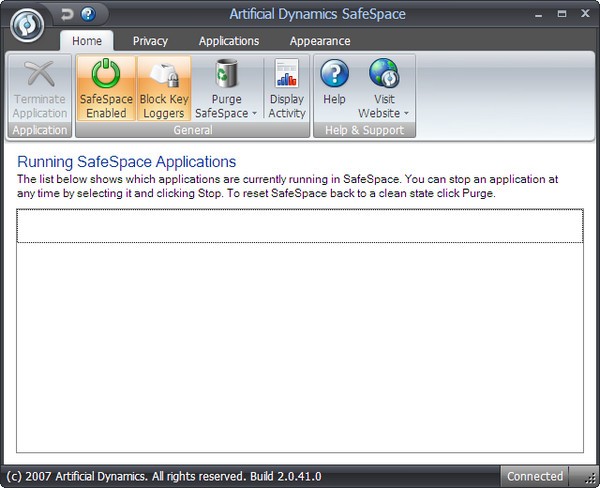Click the Purge SafeSpace trash bin icon

(226, 74)
